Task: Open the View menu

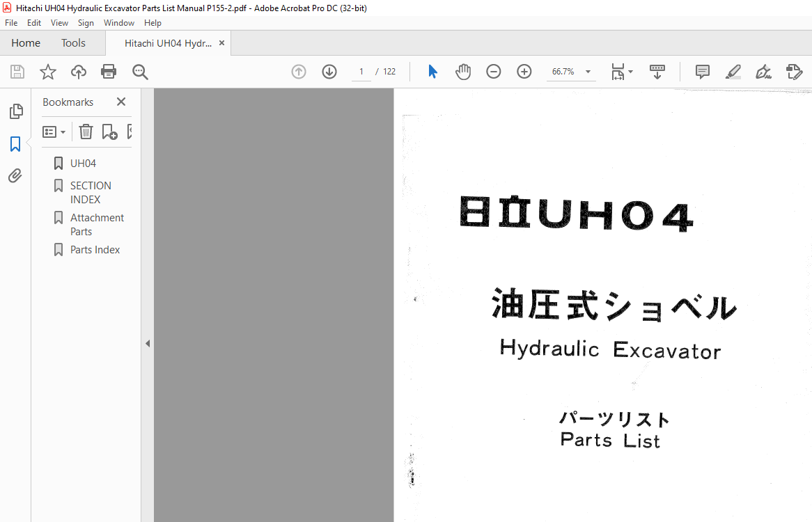Action: point(60,23)
